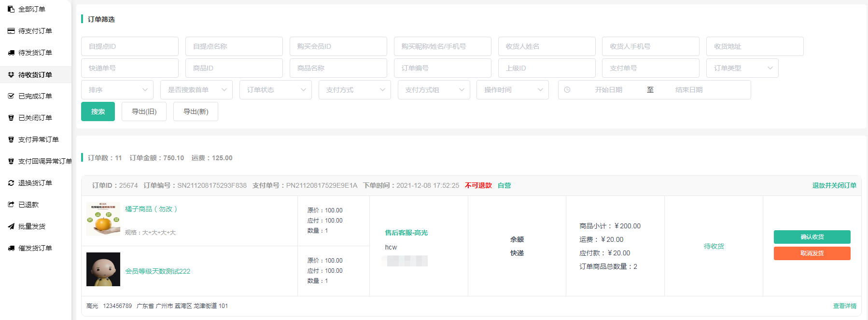Click the 批量发货 paper plane icon
Viewport: 868px width, 320px height.
(11, 226)
